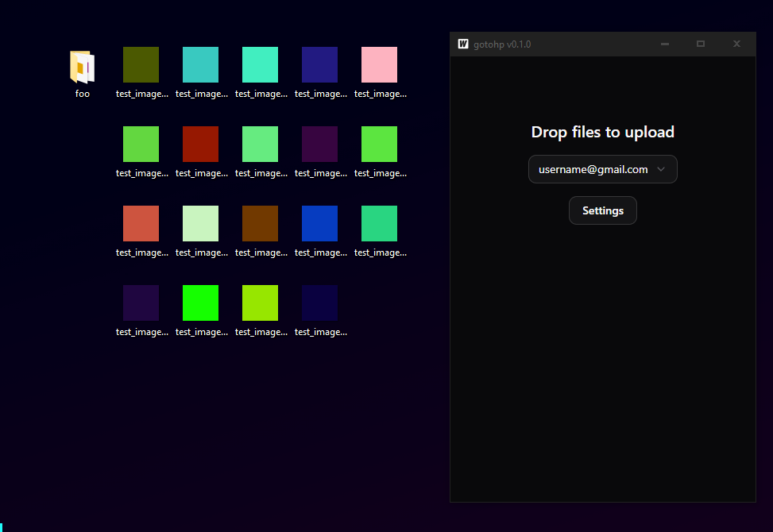This screenshot has height=532, width=773.
Task: Select the pale light-green test_image thumbnail
Action: tap(200, 224)
